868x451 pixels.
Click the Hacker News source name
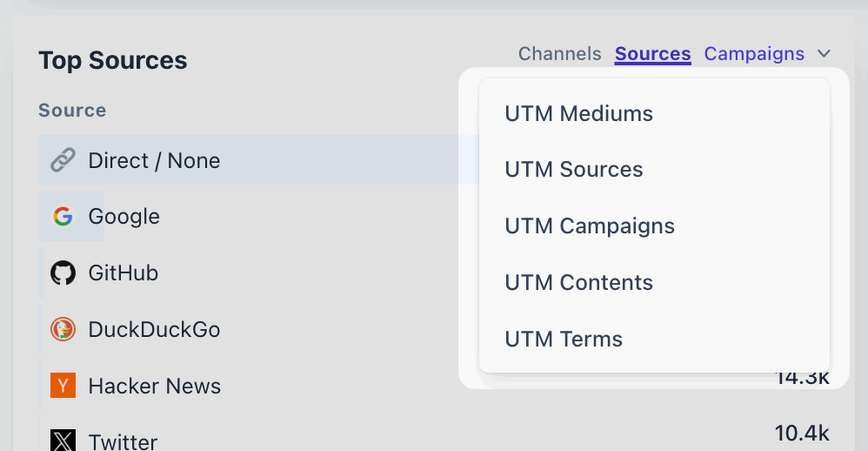tap(155, 387)
